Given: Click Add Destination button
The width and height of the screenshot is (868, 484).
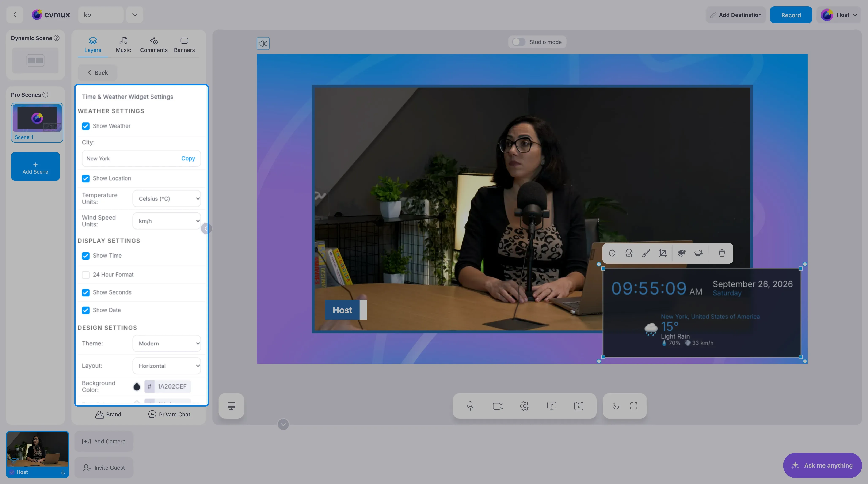Looking at the screenshot, I should [x=736, y=15].
